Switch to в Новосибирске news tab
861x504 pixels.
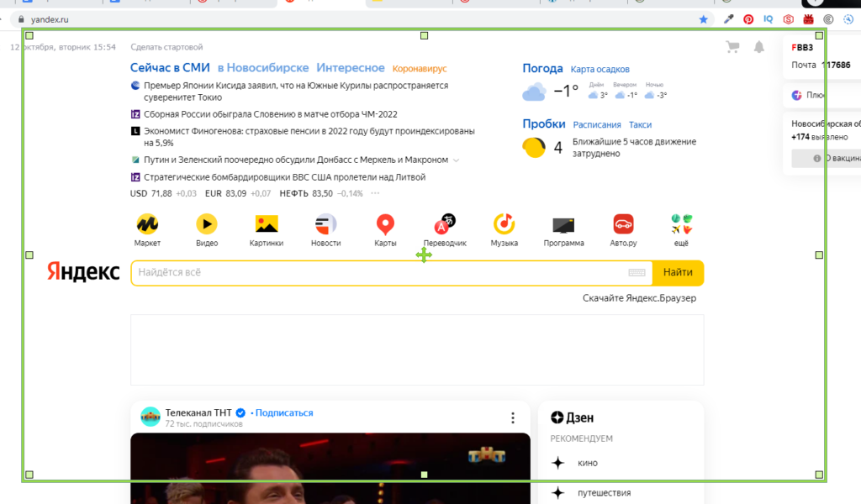(263, 67)
